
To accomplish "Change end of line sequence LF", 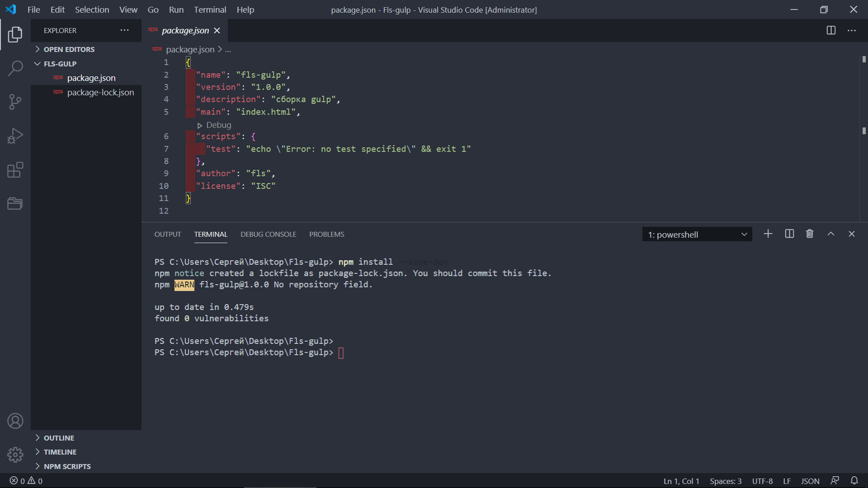I will (x=787, y=481).
